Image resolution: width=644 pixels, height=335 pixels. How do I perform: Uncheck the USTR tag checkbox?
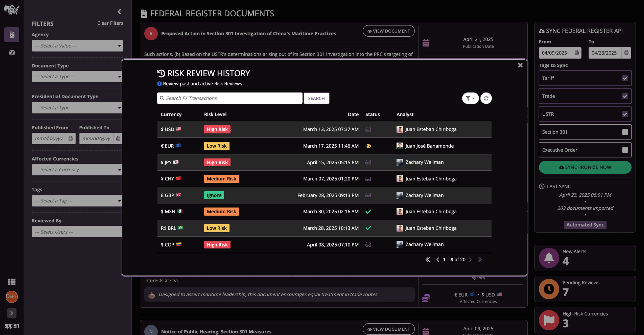pyautogui.click(x=625, y=114)
